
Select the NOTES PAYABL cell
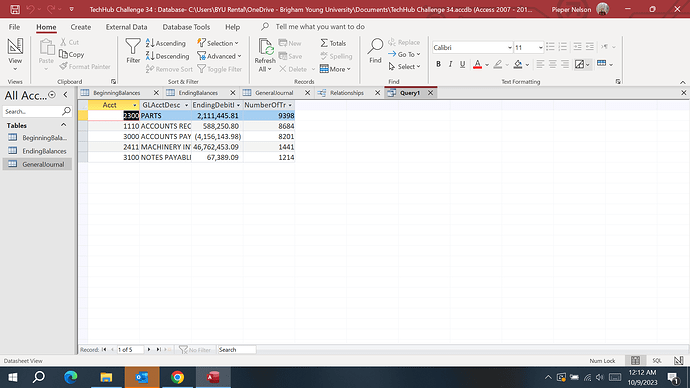[x=165, y=157]
